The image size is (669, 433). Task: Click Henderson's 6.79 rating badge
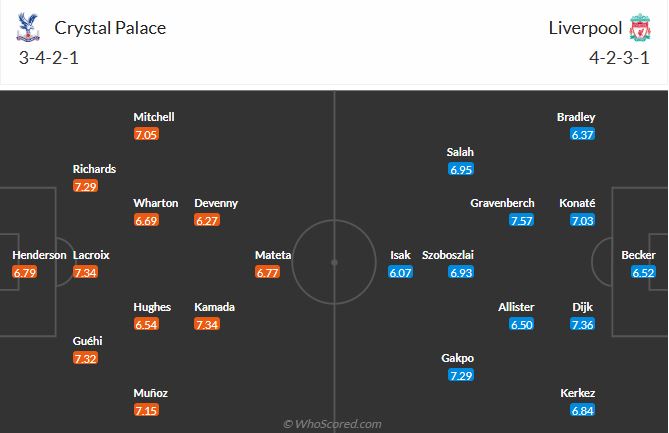coord(25,272)
